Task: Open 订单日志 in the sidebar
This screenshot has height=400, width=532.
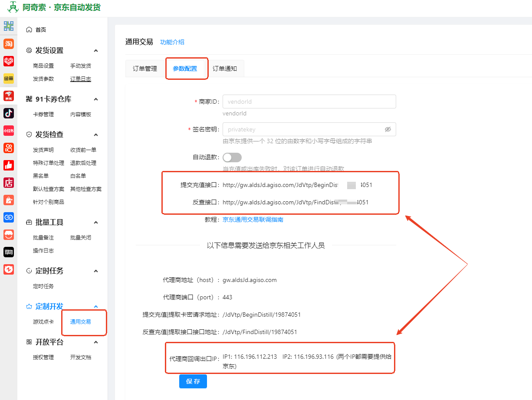Action: point(81,79)
